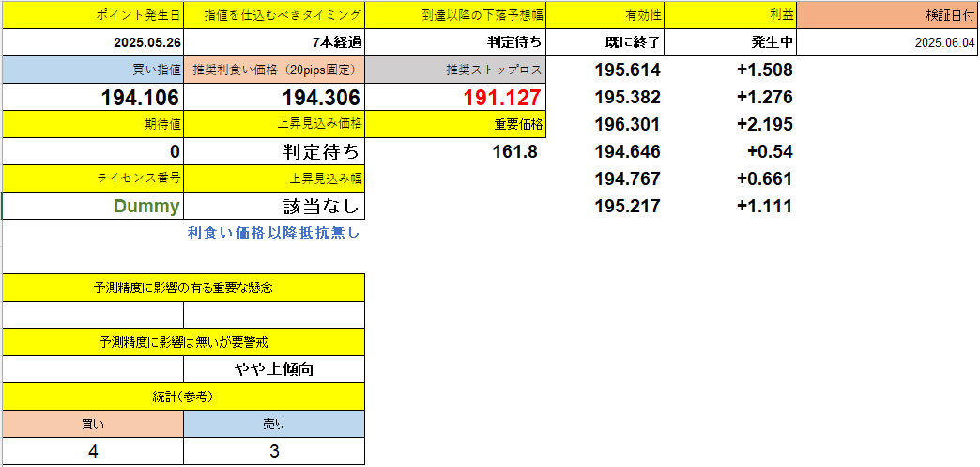Select the 有効性 header cell
This screenshot has width=980, height=467.
(605, 15)
